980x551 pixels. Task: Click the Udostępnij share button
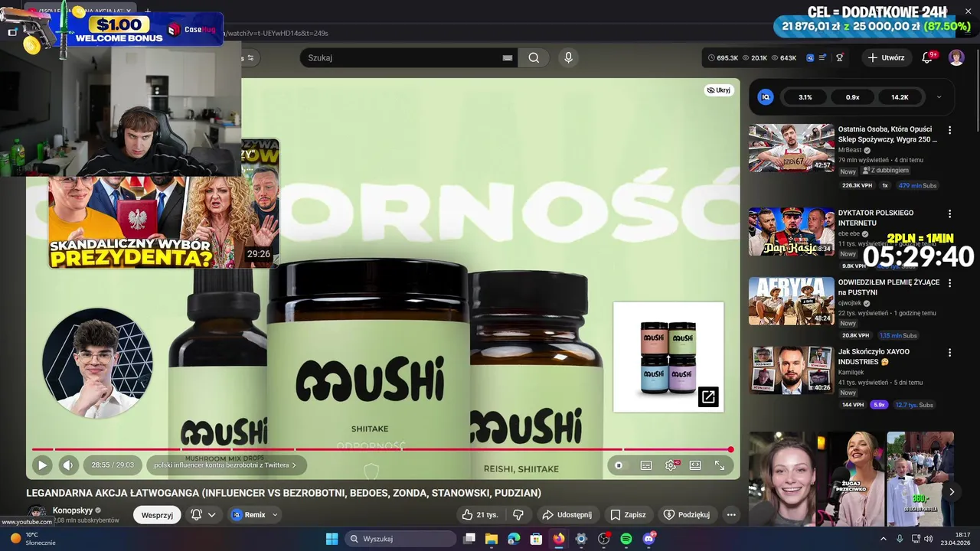coord(567,515)
